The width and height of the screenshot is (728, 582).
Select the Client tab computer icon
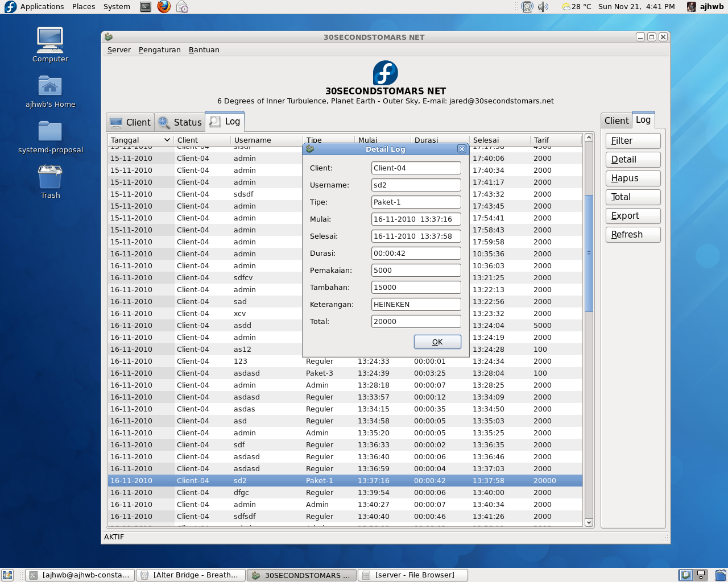[115, 122]
